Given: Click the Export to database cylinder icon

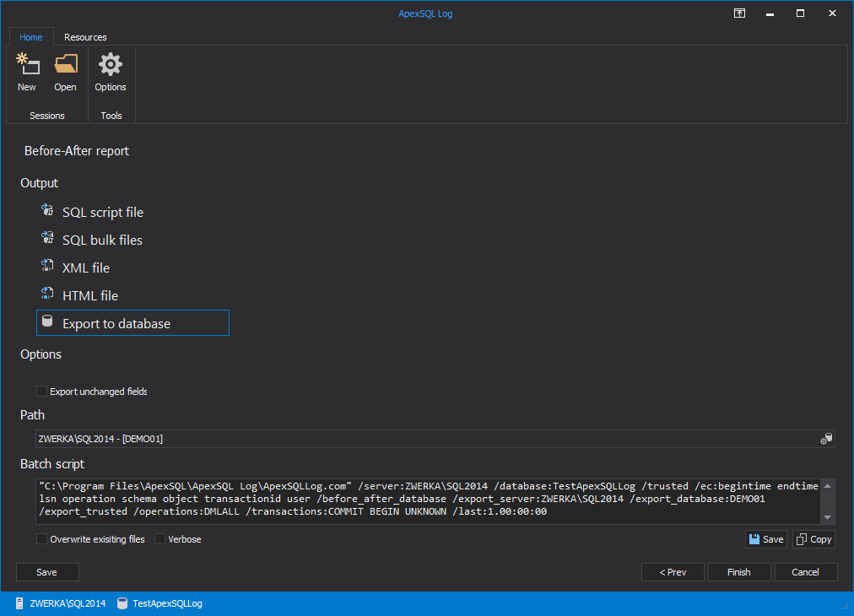Looking at the screenshot, I should (47, 322).
